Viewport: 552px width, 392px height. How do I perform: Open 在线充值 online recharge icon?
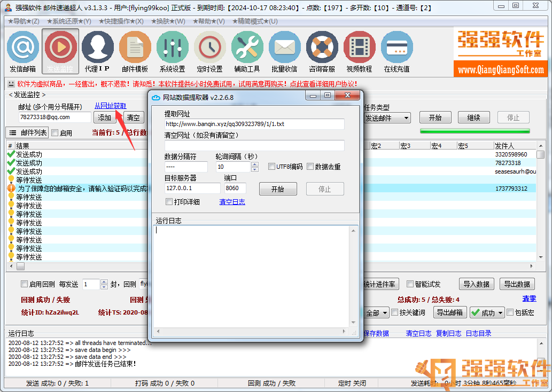tap(396, 51)
